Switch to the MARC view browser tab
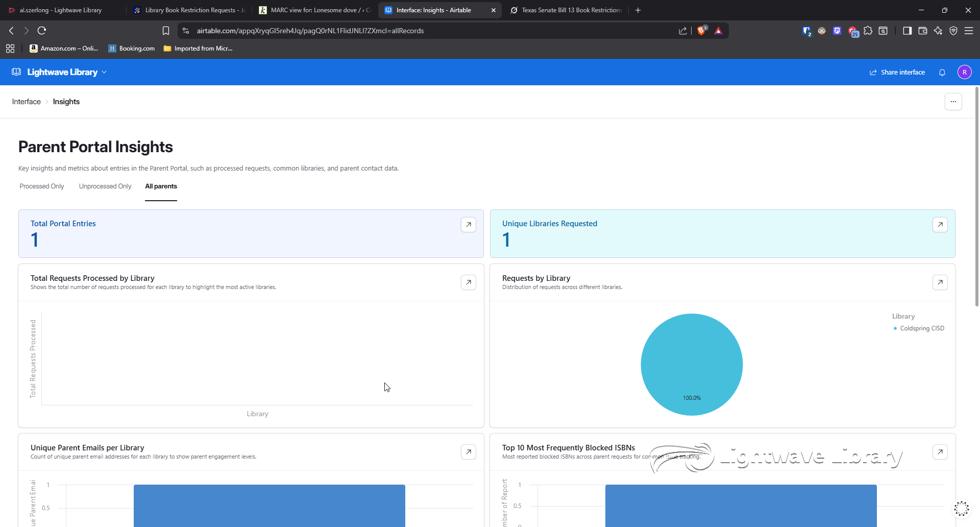The image size is (980, 527). (315, 10)
